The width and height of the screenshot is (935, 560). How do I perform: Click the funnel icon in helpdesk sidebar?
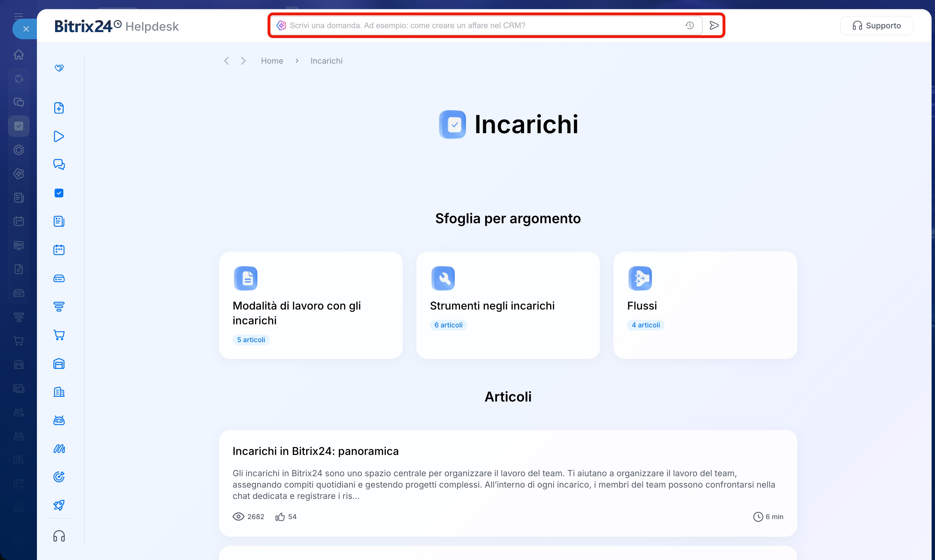pyautogui.click(x=59, y=306)
